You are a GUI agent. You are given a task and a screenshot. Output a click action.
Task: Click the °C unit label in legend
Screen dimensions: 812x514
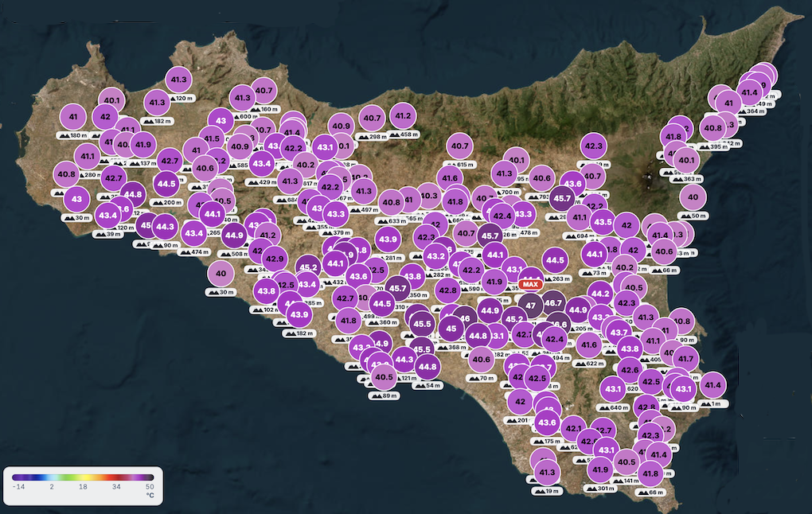coord(150,496)
